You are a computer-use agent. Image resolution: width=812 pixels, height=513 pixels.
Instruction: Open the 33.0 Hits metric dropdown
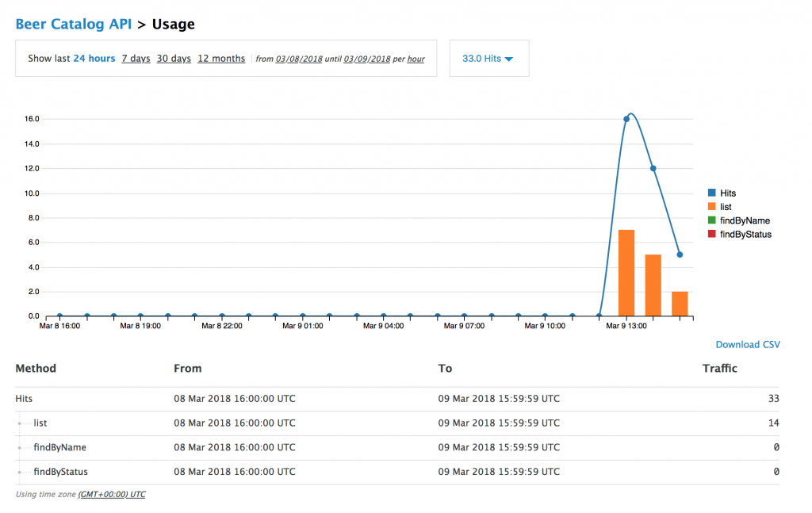(x=488, y=59)
